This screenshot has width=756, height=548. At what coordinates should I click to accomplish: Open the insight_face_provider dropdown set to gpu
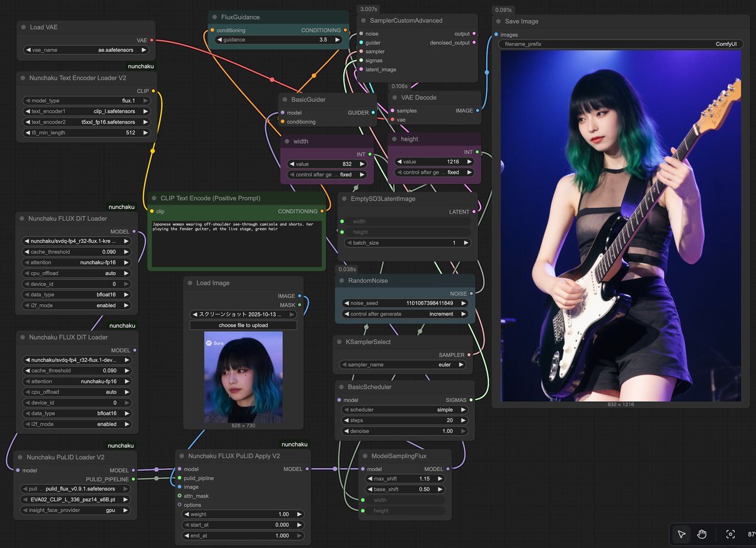pyautogui.click(x=75, y=510)
